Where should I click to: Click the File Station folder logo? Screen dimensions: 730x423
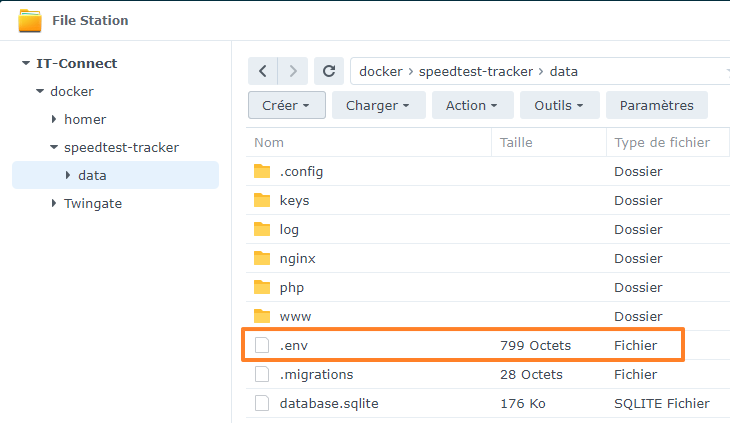pyautogui.click(x=30, y=20)
